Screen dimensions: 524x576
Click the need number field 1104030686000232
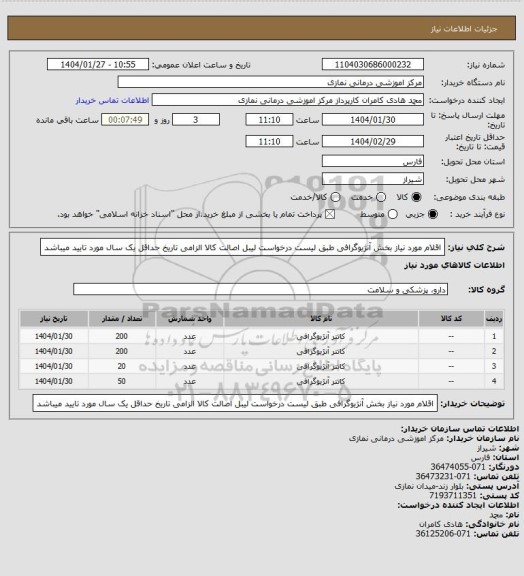point(373,64)
